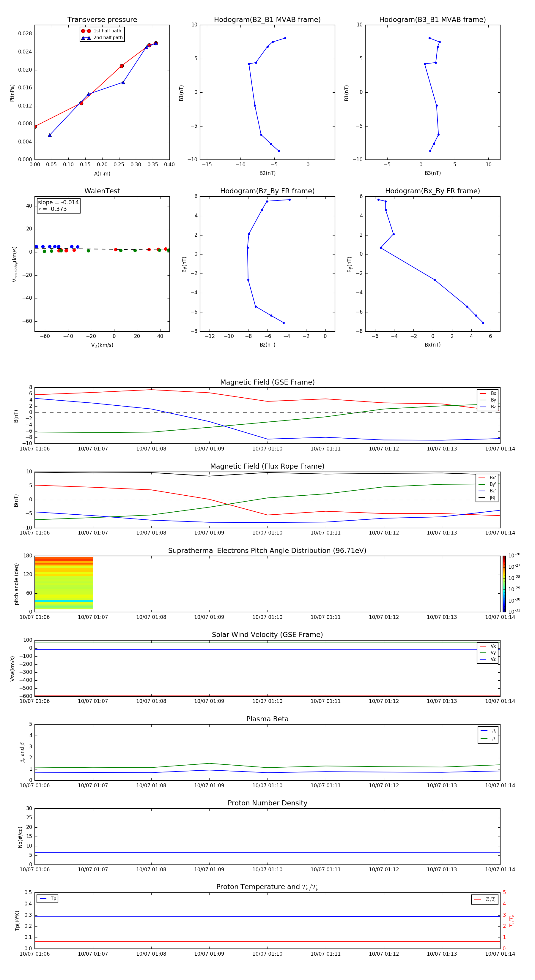Select 'Bx' in the GSE Frame legend
The height and width of the screenshot is (980, 535).
click(x=488, y=393)
